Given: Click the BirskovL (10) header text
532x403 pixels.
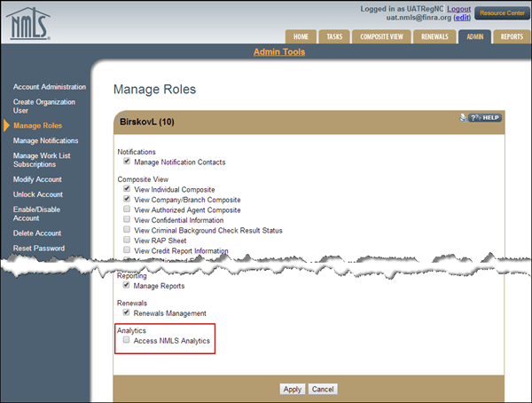Looking at the screenshot, I should click(147, 122).
